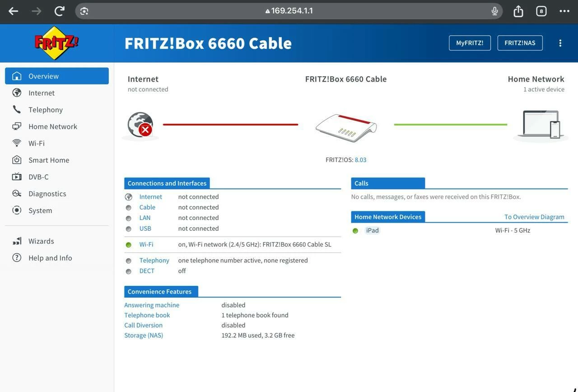The width and height of the screenshot is (578, 392).
Task: Click the Home Network devices image
Action: click(x=541, y=125)
